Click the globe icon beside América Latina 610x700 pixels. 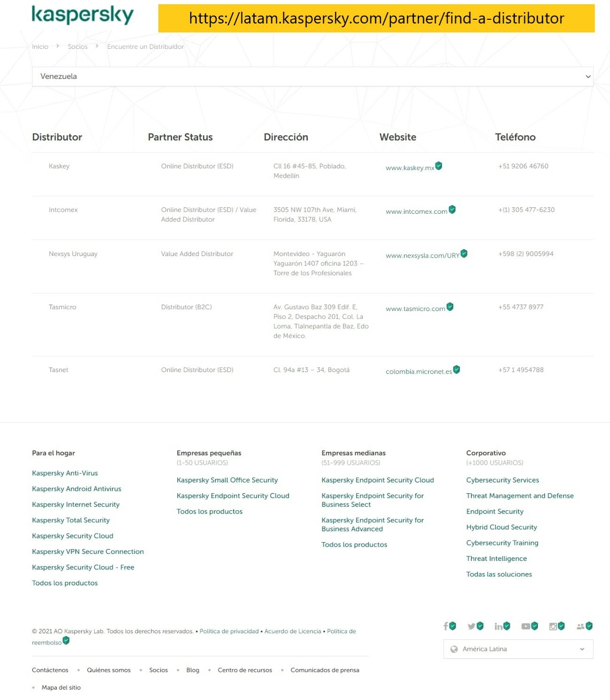coord(454,649)
